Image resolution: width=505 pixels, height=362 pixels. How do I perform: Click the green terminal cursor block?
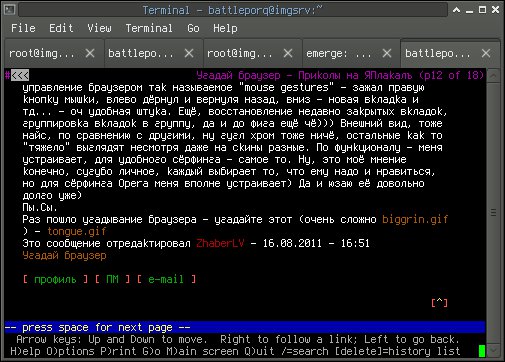click(x=482, y=351)
